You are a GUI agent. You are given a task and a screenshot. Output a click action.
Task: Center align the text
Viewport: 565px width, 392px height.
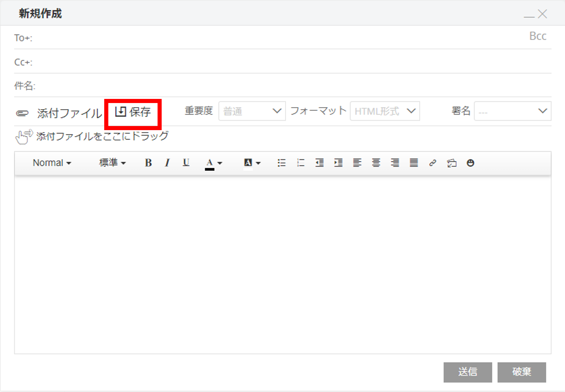pos(376,163)
